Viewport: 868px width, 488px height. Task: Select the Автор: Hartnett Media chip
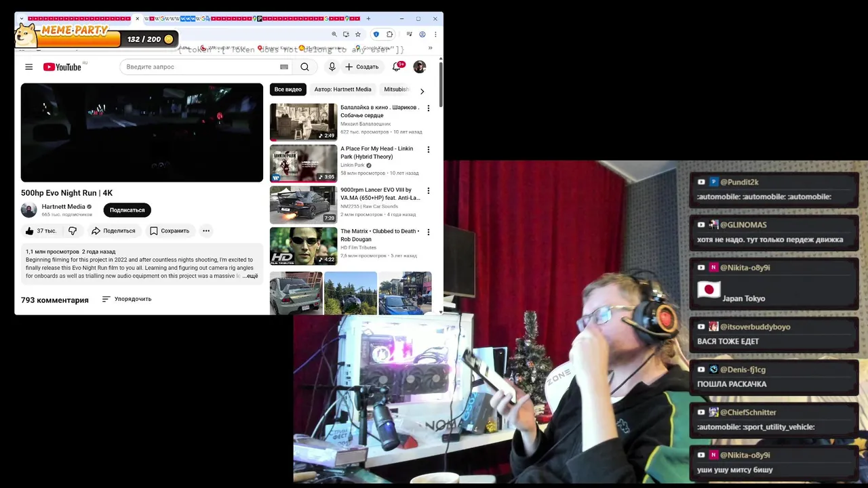(342, 89)
